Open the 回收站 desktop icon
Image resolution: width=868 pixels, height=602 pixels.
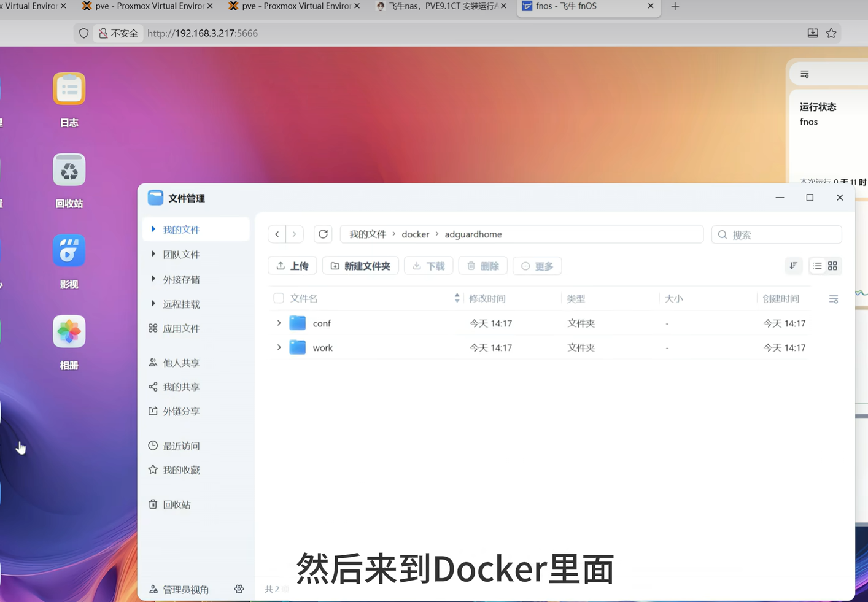pyautogui.click(x=69, y=170)
